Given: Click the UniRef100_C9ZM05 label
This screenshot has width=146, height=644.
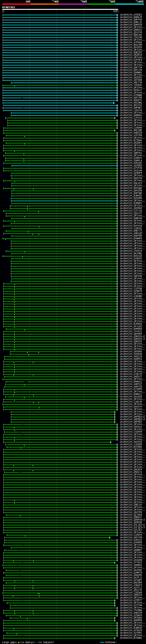Looking at the screenshot, I should coord(131,432).
